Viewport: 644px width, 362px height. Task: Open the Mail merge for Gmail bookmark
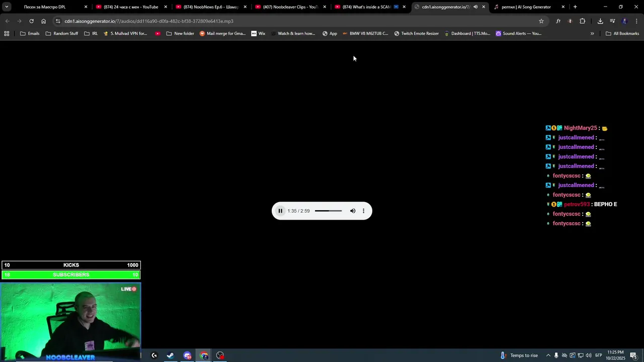(x=222, y=34)
